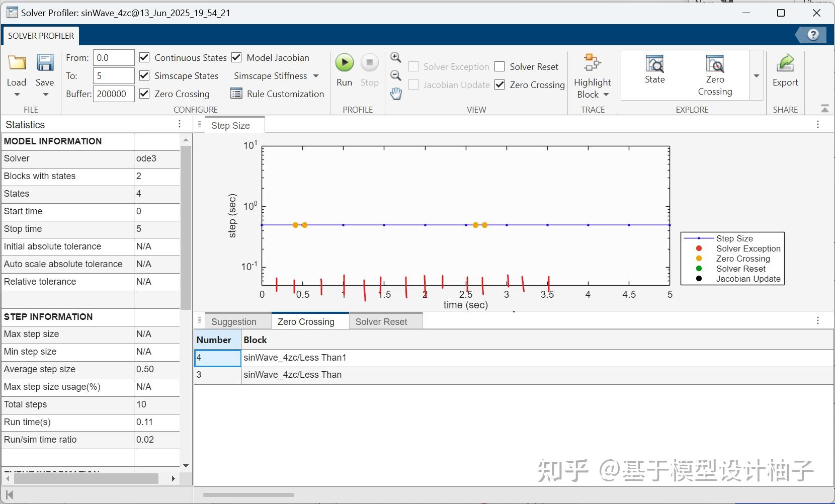This screenshot has height=504, width=835.
Task: Open Statistics panel options menu
Action: tap(180, 124)
